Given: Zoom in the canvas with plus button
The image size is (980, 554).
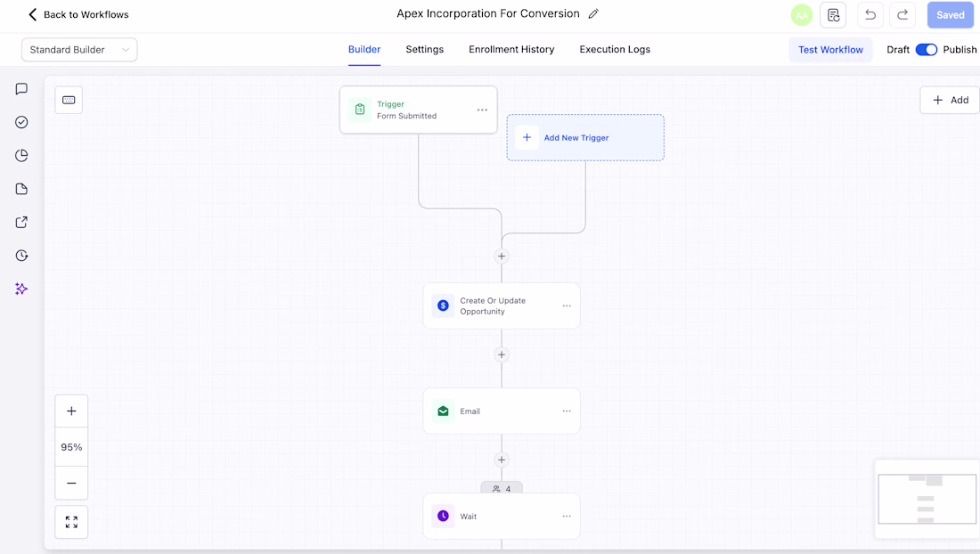Looking at the screenshot, I should [71, 411].
